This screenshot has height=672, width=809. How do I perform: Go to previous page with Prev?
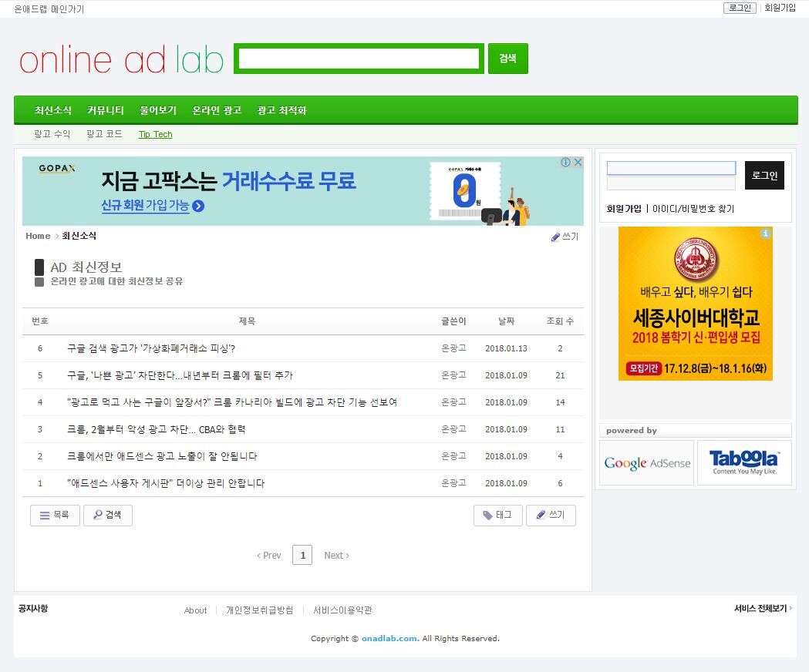[269, 556]
